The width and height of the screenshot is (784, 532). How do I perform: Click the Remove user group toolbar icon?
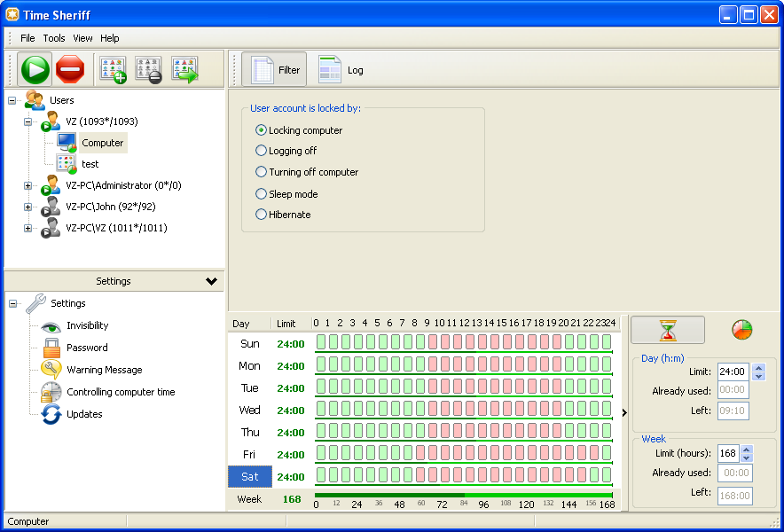click(148, 69)
